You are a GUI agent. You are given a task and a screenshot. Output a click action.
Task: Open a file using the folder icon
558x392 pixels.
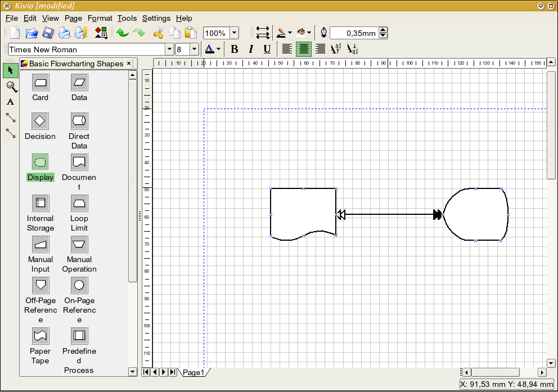31,33
